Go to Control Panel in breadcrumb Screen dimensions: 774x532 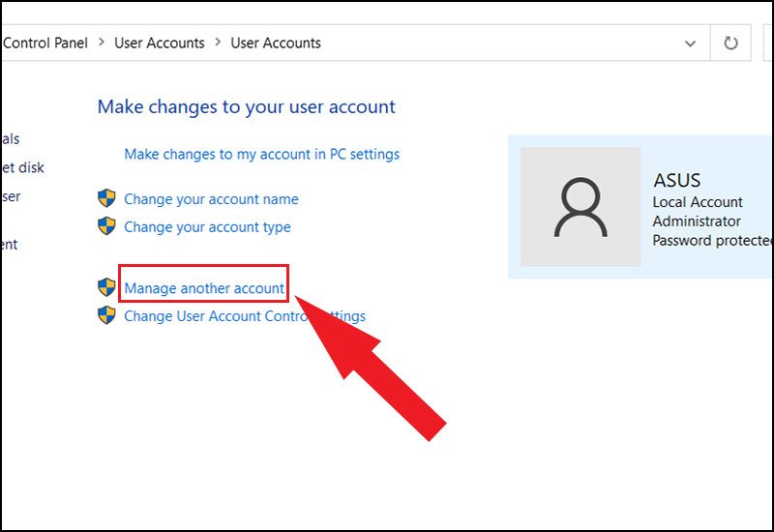coord(45,43)
